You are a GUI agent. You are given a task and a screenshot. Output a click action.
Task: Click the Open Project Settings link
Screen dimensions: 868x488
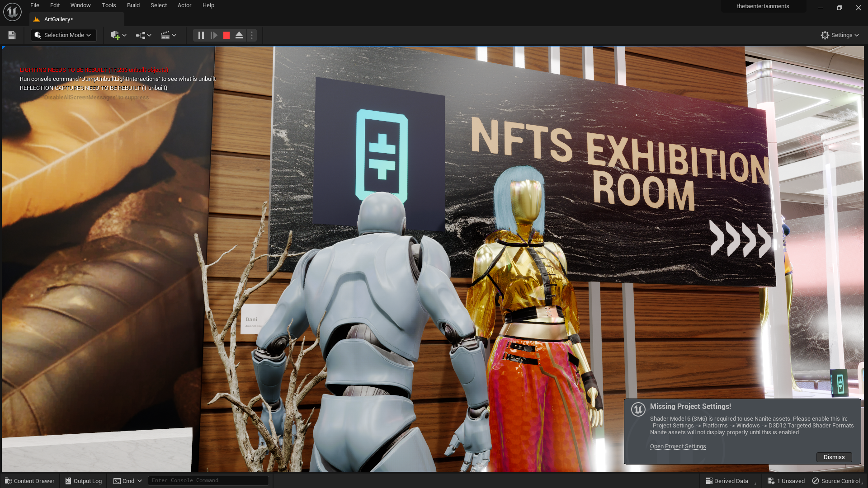tap(678, 446)
